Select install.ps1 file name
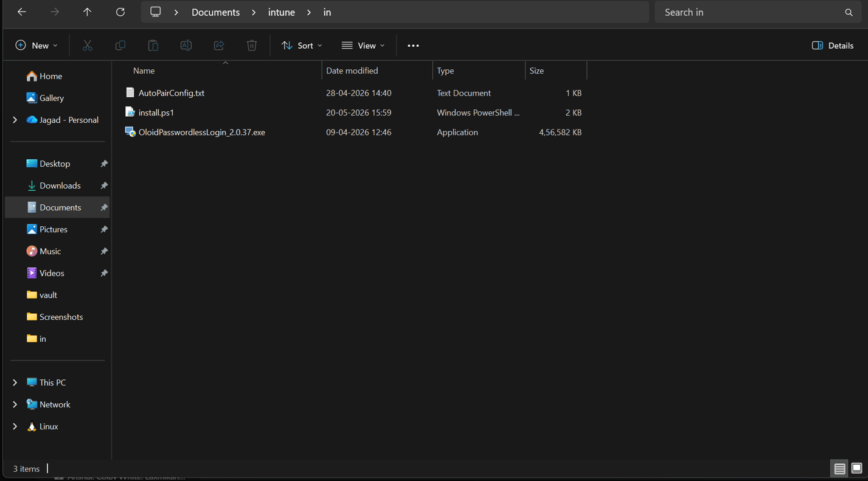The image size is (868, 481). (x=156, y=112)
